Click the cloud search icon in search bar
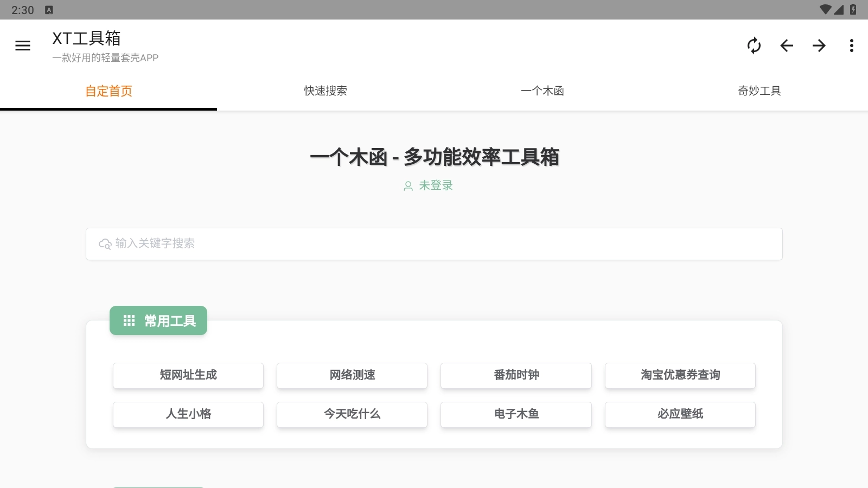868x488 pixels. tap(105, 244)
